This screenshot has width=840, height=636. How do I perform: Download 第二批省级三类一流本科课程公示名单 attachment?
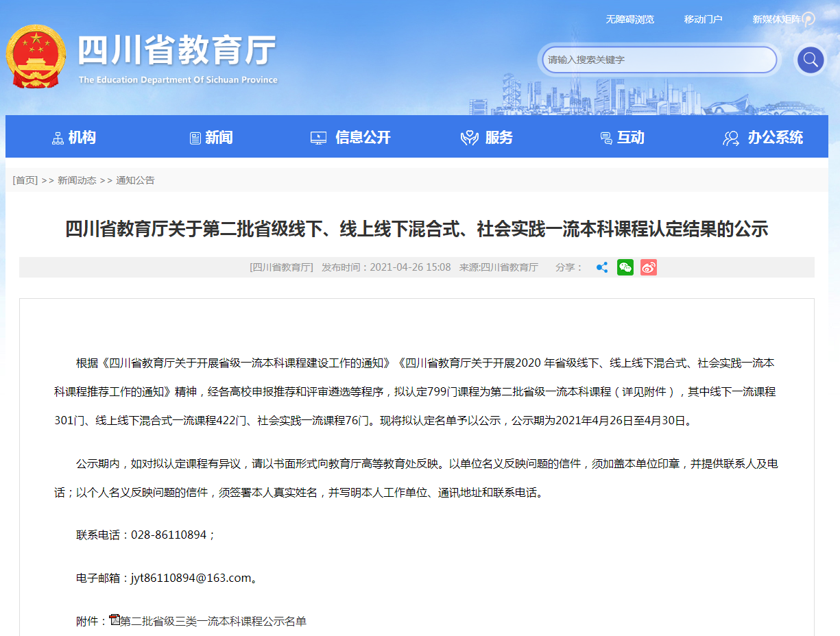[213, 621]
